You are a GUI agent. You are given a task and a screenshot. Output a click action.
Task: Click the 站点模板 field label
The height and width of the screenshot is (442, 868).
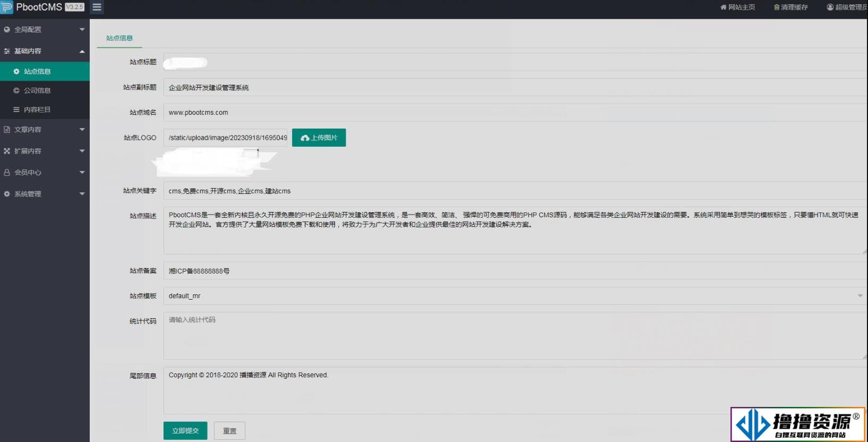pos(143,296)
